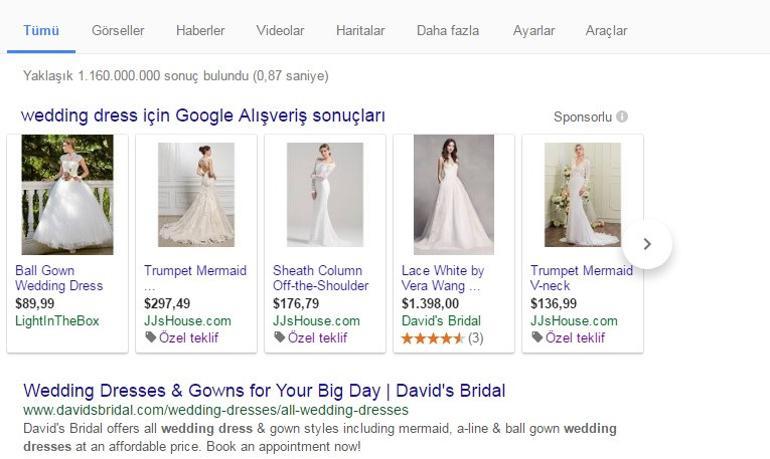Screen dimensions: 770x459
Task: Select the Tümü tab
Action: [x=41, y=31]
